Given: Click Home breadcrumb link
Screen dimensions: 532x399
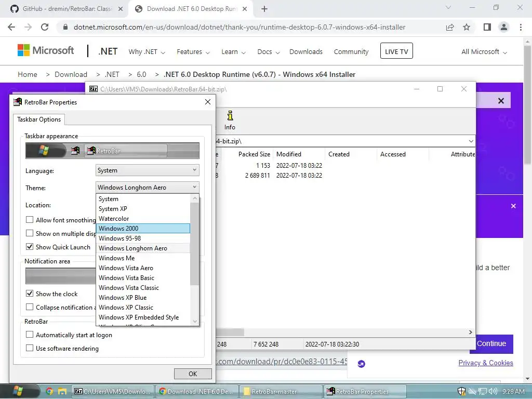Looking at the screenshot, I should tap(28, 74).
